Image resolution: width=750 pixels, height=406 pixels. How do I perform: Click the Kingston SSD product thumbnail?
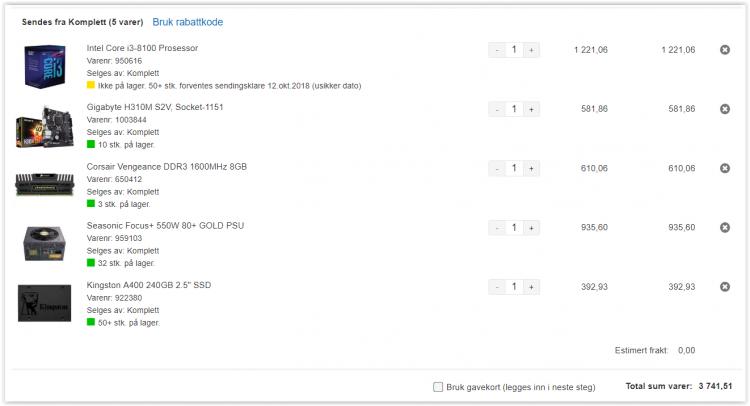tap(44, 303)
